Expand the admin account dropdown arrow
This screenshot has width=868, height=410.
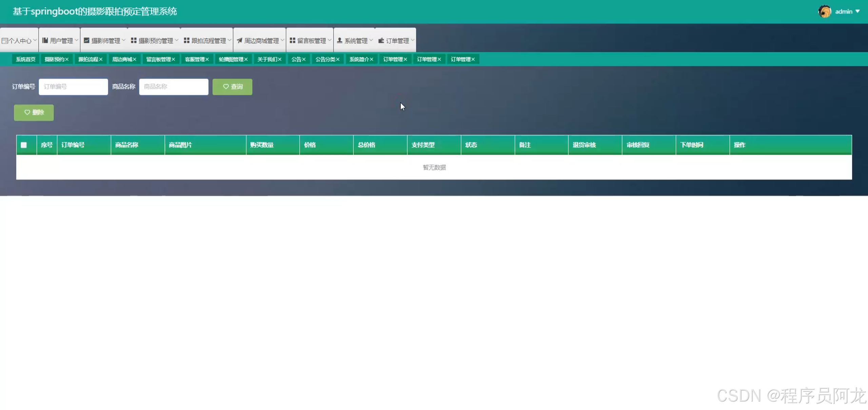857,12
